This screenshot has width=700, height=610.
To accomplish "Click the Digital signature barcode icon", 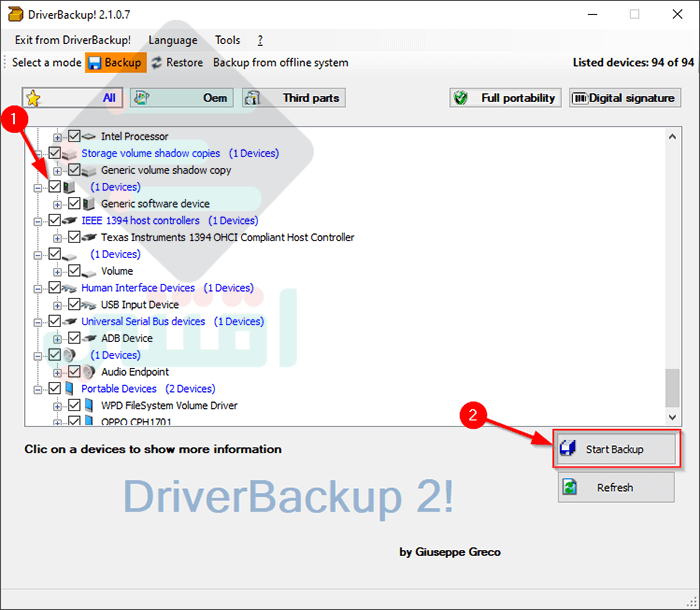I will [x=580, y=98].
